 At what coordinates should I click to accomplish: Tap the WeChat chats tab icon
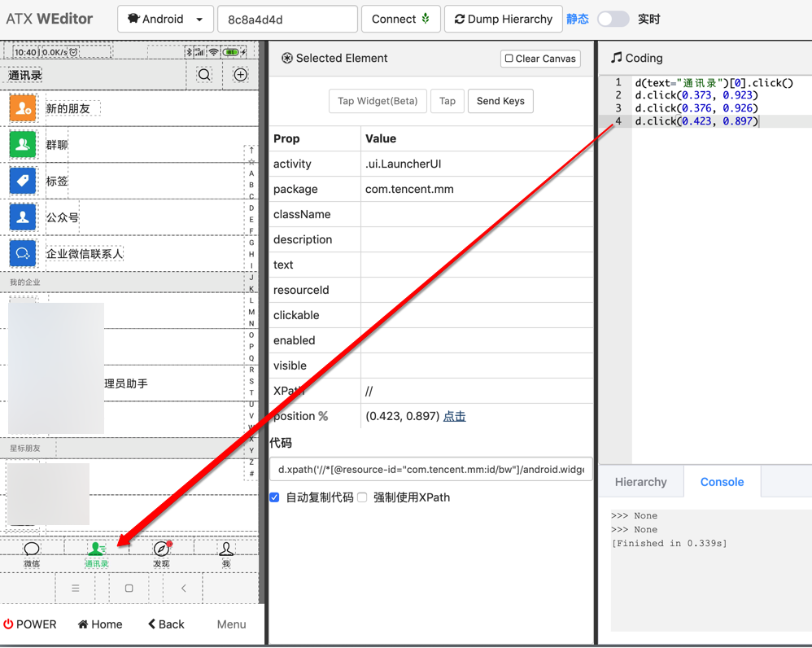point(32,549)
